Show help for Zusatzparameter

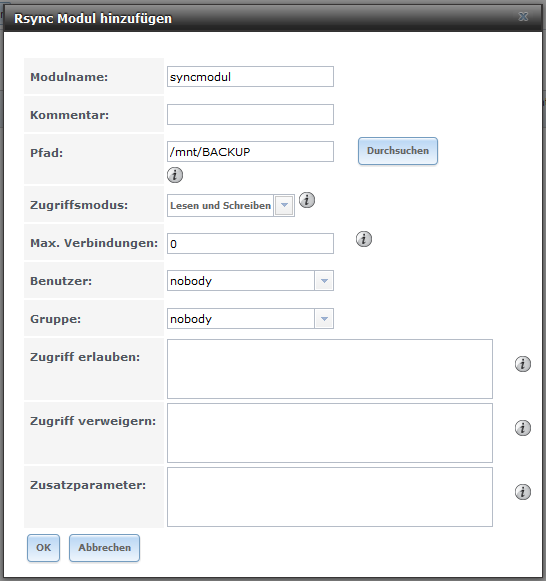pos(523,492)
